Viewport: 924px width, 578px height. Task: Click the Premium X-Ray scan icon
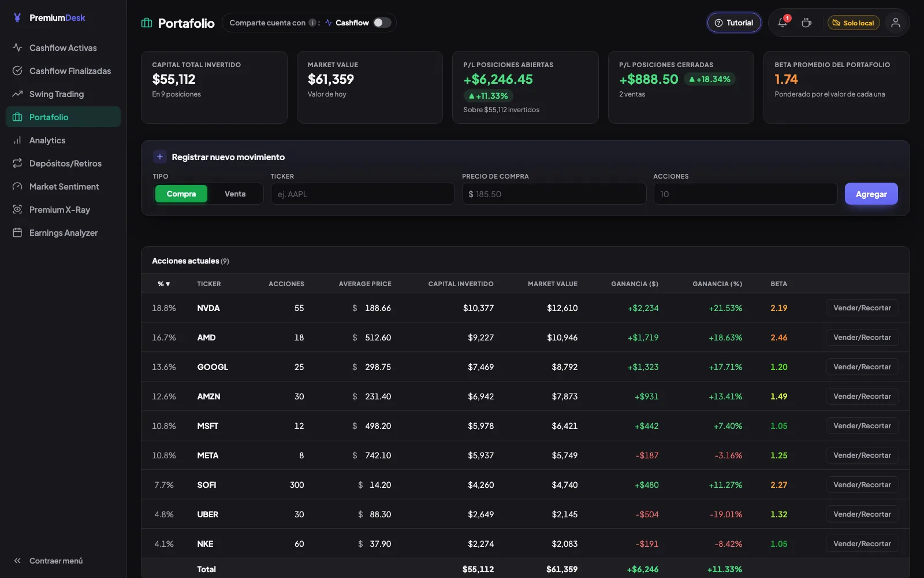[x=17, y=209]
